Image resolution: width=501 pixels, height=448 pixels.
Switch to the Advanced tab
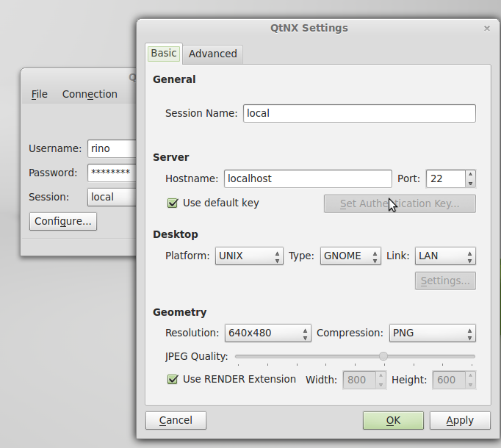[213, 54]
